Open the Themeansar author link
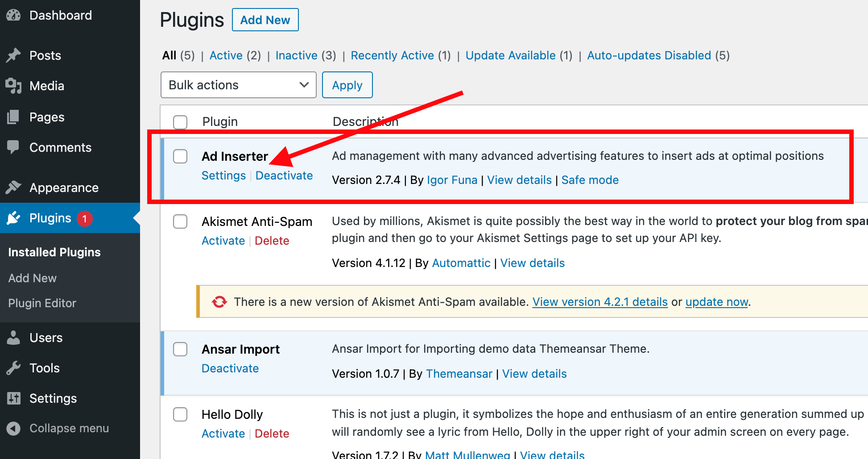Screen dimensions: 868x459 (459, 374)
